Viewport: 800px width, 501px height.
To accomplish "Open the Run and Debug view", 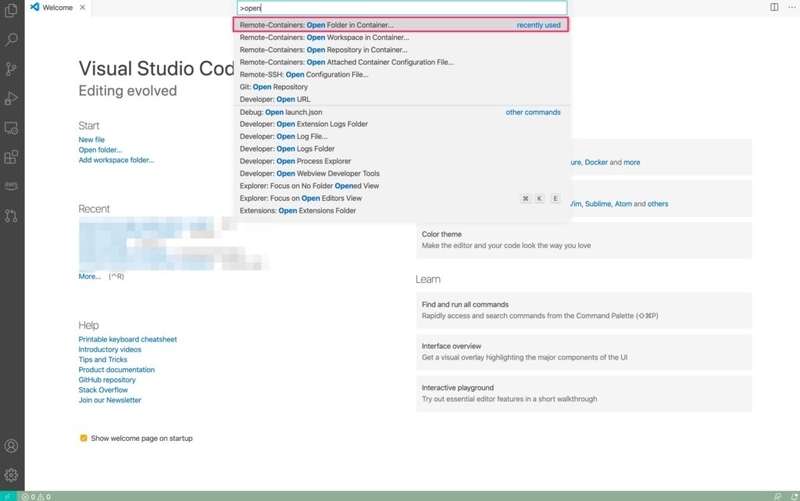I will [11, 98].
